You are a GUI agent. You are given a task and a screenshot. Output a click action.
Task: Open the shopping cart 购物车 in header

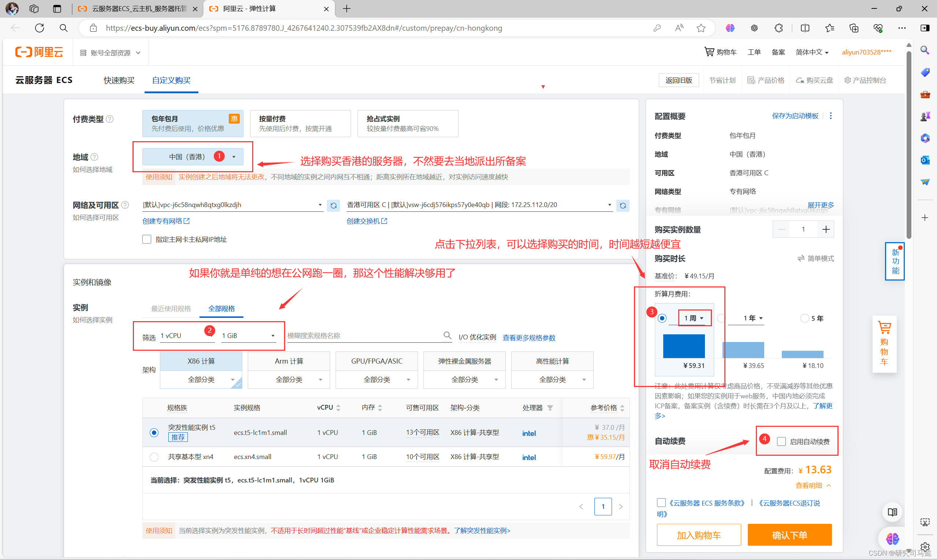(x=720, y=52)
